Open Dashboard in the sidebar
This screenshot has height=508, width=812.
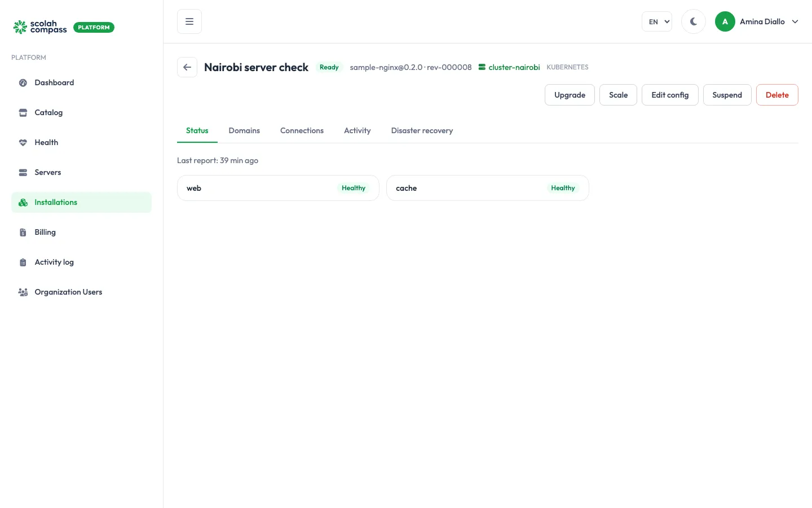pos(81,83)
